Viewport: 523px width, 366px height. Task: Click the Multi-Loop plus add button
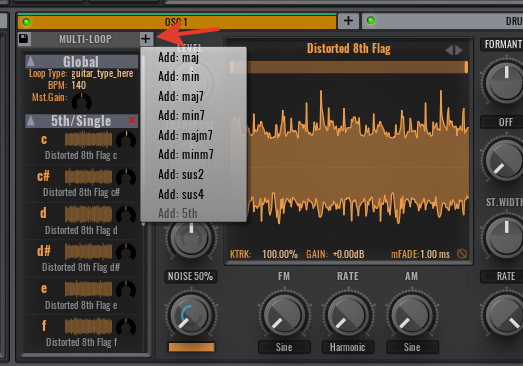pyautogui.click(x=146, y=39)
